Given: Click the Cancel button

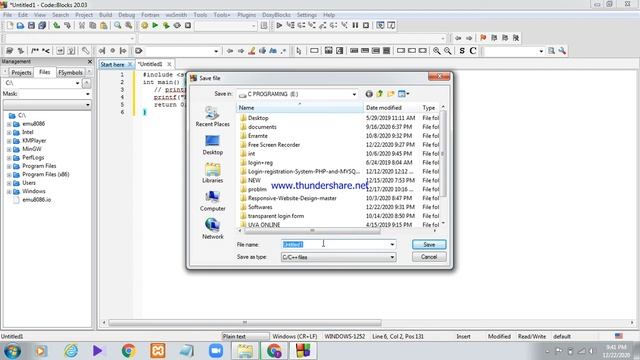Looking at the screenshot, I should 429,257.
